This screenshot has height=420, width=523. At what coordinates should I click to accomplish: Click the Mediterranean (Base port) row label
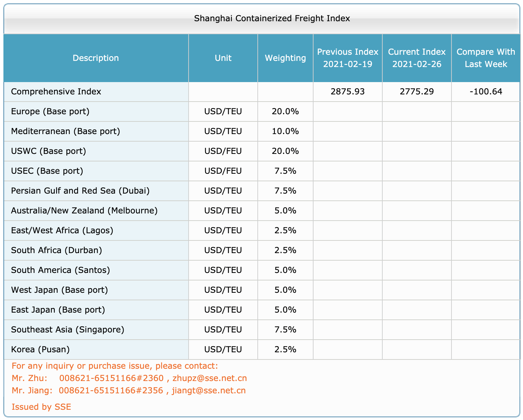65,131
